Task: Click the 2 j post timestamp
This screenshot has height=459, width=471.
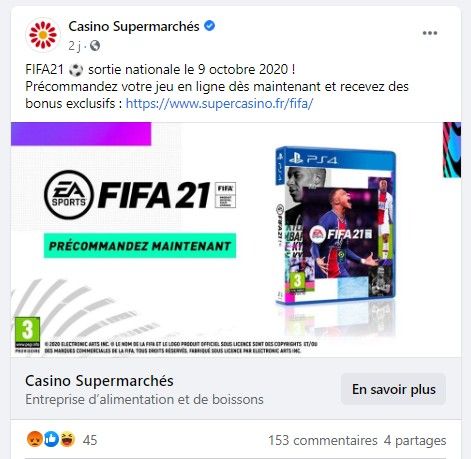Action: coord(75,46)
